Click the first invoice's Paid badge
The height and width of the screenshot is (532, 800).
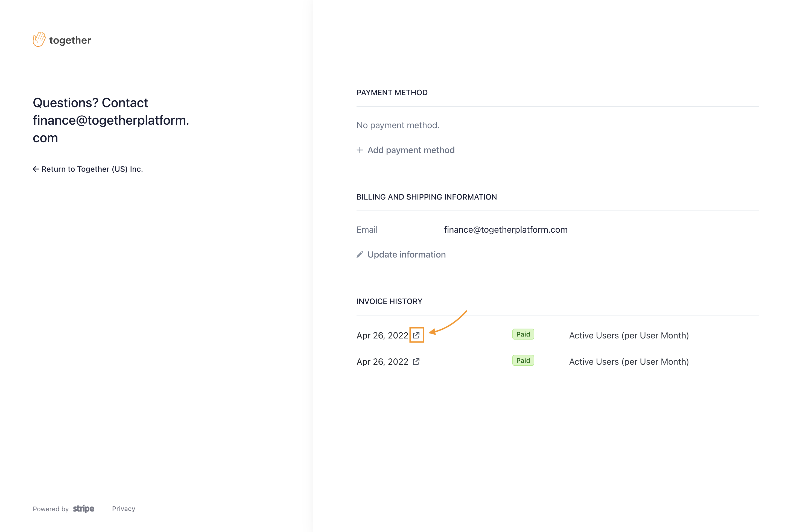point(523,334)
